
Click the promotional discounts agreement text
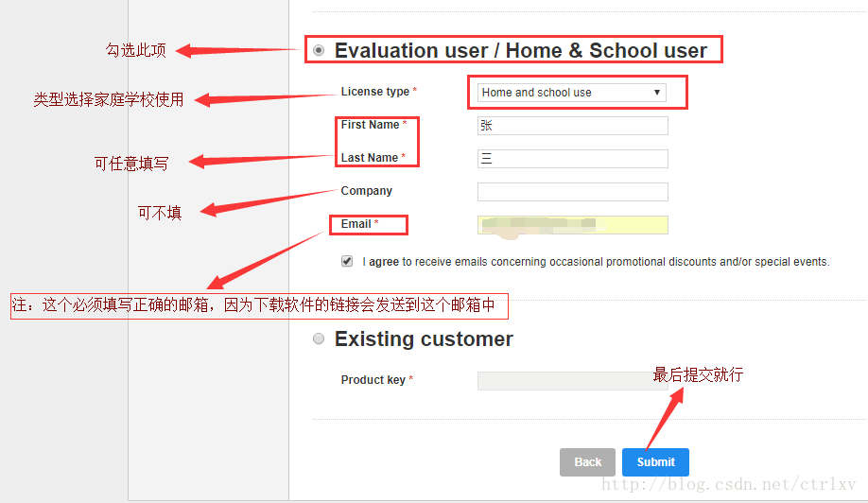tap(596, 262)
